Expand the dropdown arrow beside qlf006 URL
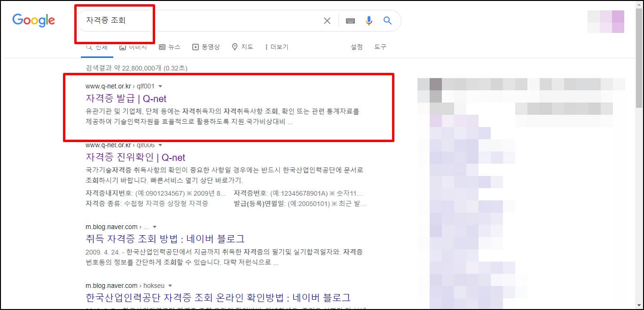 [x=160, y=145]
